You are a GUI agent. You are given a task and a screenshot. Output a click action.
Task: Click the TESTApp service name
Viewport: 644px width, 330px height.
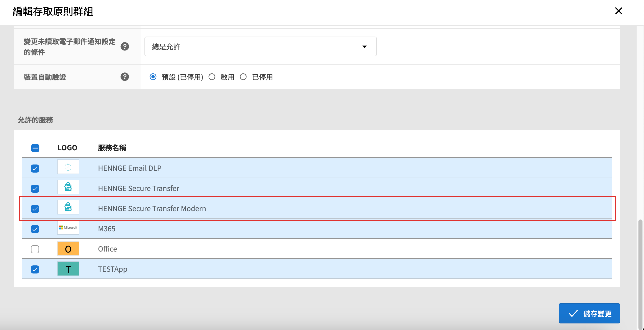pos(113,269)
